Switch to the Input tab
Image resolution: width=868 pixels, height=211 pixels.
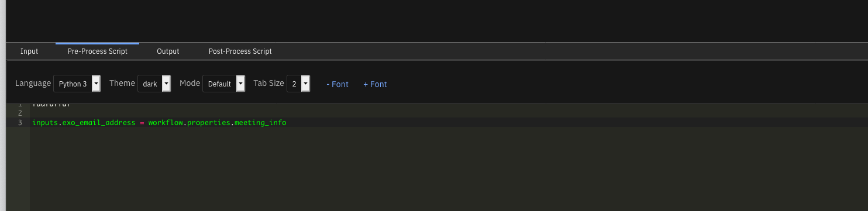[29, 51]
